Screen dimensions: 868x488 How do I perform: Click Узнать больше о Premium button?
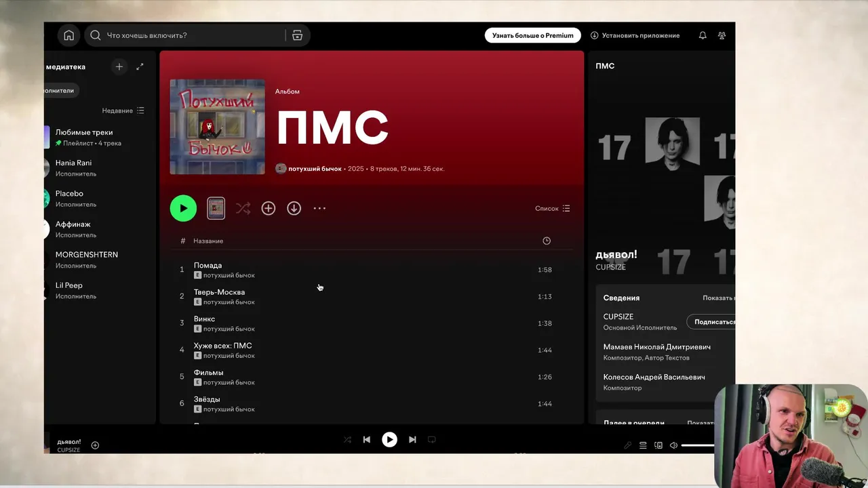click(532, 35)
